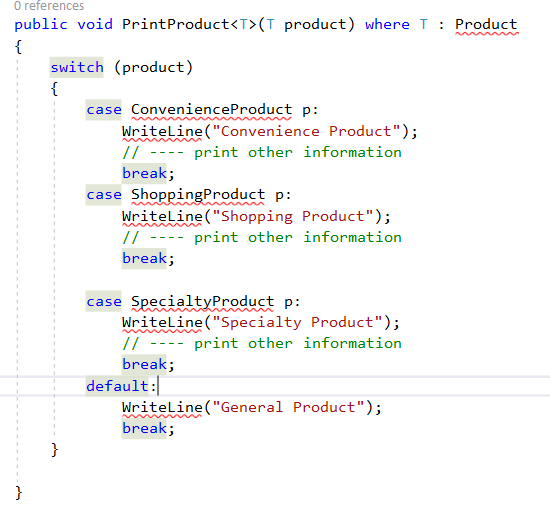
Task: Click the 'PrintProduct' method name
Action: point(176,25)
